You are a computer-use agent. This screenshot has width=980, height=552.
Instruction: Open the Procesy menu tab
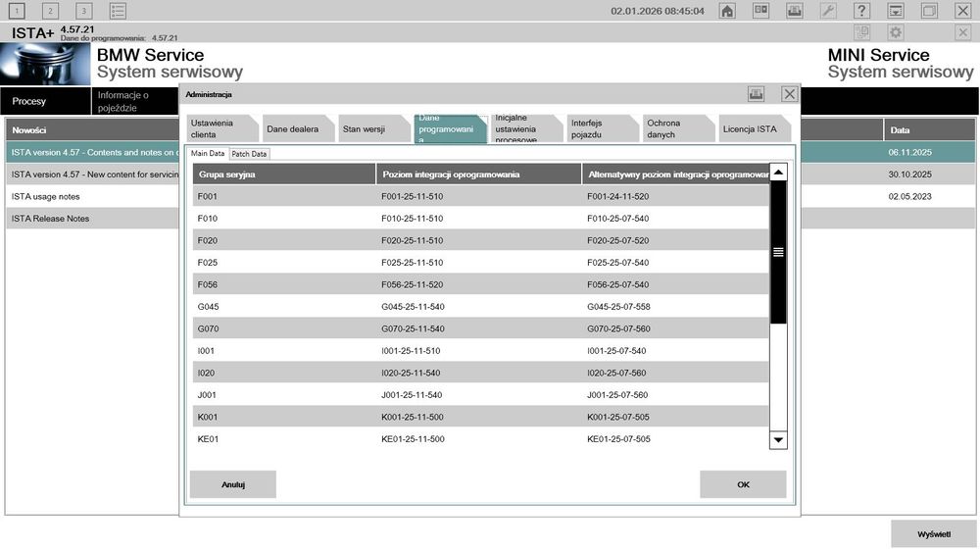point(46,101)
